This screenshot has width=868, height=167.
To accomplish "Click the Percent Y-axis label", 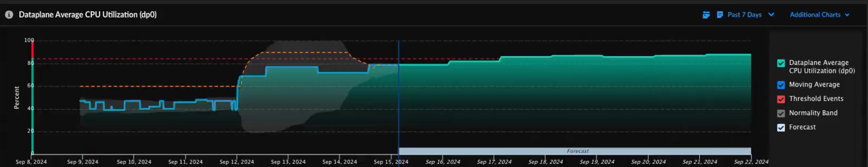I will click(x=16, y=98).
